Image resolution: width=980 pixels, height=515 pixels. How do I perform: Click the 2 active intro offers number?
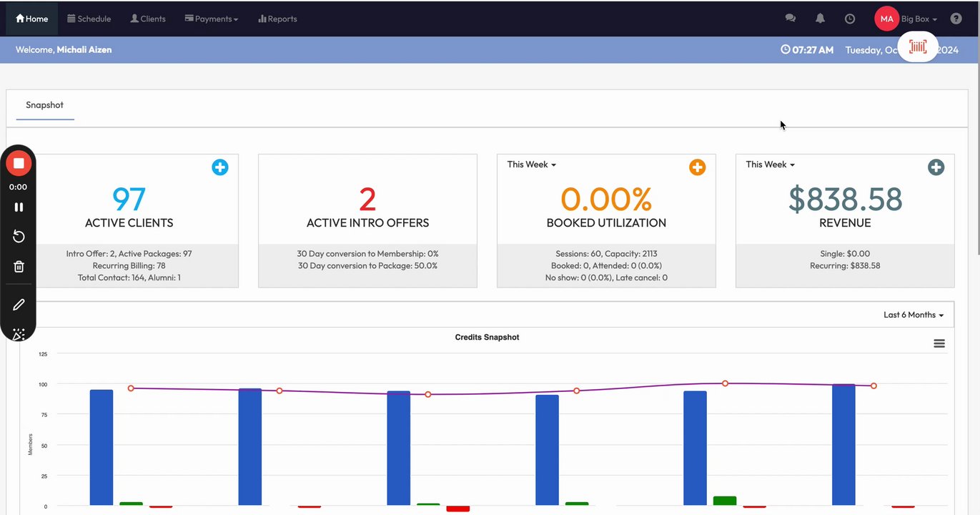[x=367, y=199]
